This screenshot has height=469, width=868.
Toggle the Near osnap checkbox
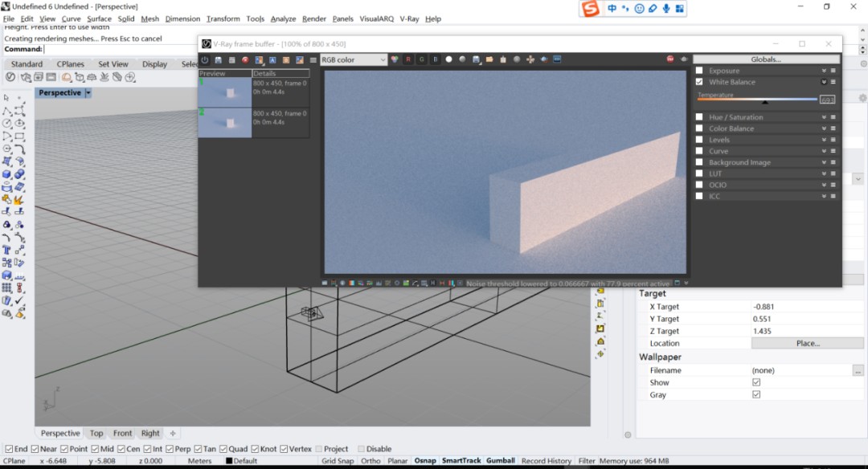click(35, 449)
